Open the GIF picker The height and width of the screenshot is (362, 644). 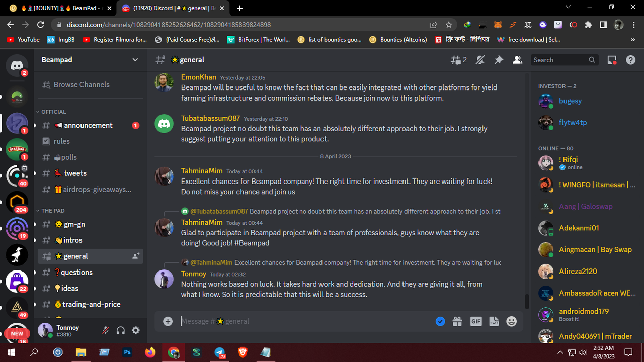pyautogui.click(x=475, y=321)
